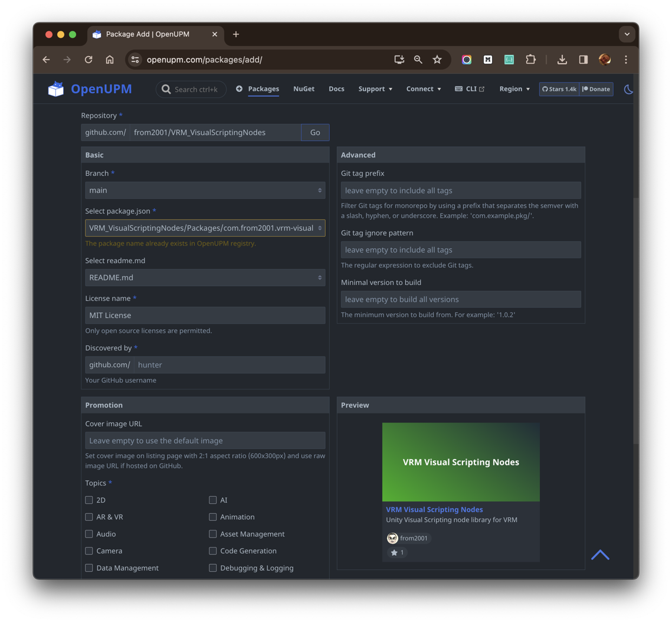Expand the Connect menu dropdown
Viewport: 672px width, 623px height.
coord(424,89)
